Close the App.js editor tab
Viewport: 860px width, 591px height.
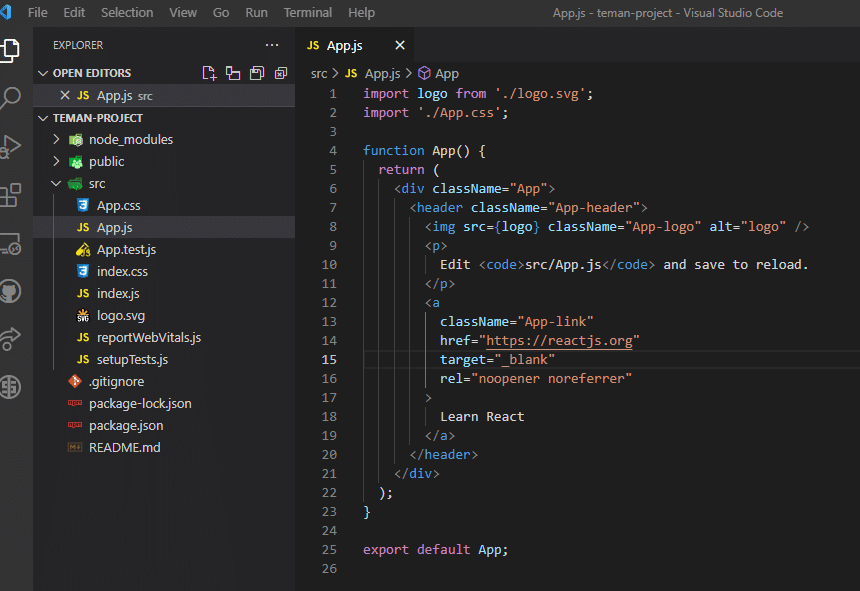pyautogui.click(x=400, y=45)
